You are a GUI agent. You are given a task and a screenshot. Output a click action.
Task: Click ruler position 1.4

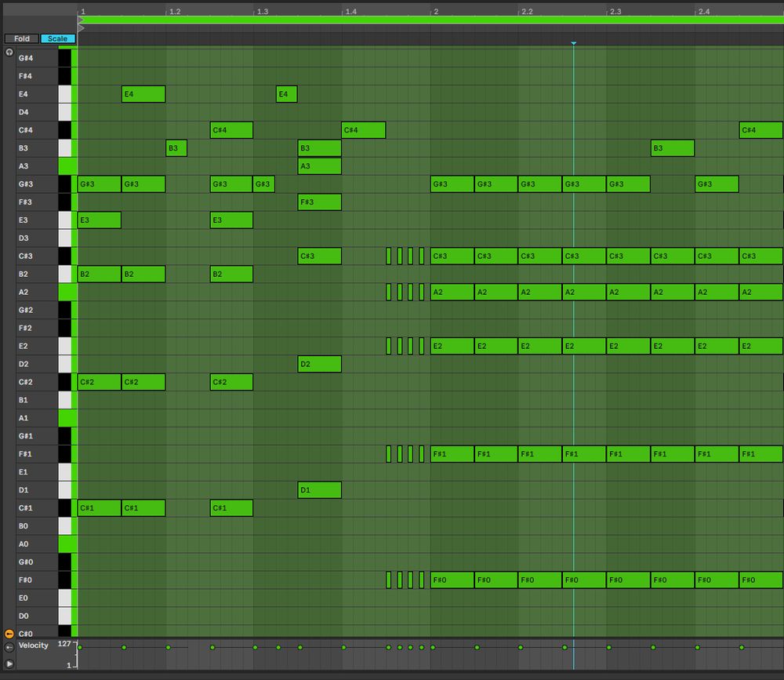pyautogui.click(x=351, y=11)
